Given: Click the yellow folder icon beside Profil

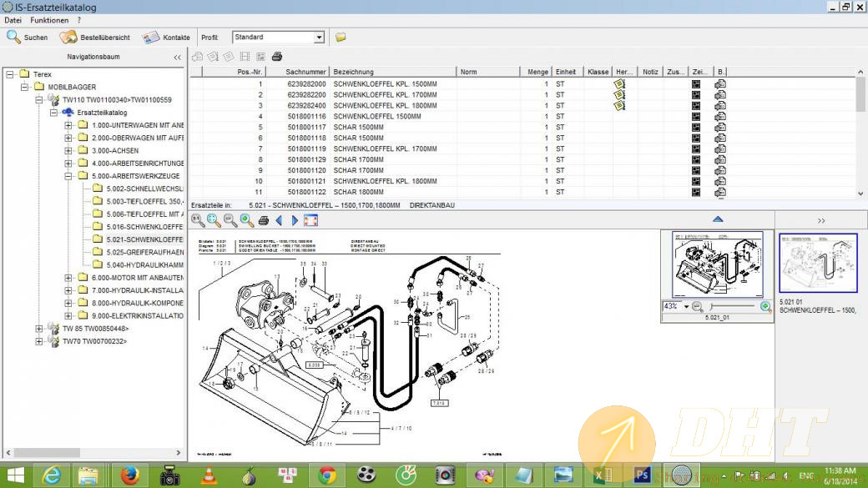Looking at the screenshot, I should point(341,37).
